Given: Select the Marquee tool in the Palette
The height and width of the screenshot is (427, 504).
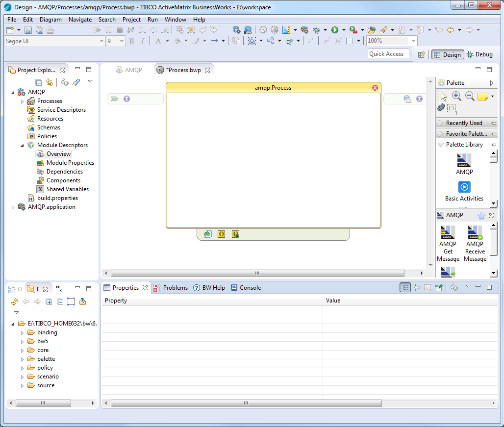Looking at the screenshot, I should [452, 109].
